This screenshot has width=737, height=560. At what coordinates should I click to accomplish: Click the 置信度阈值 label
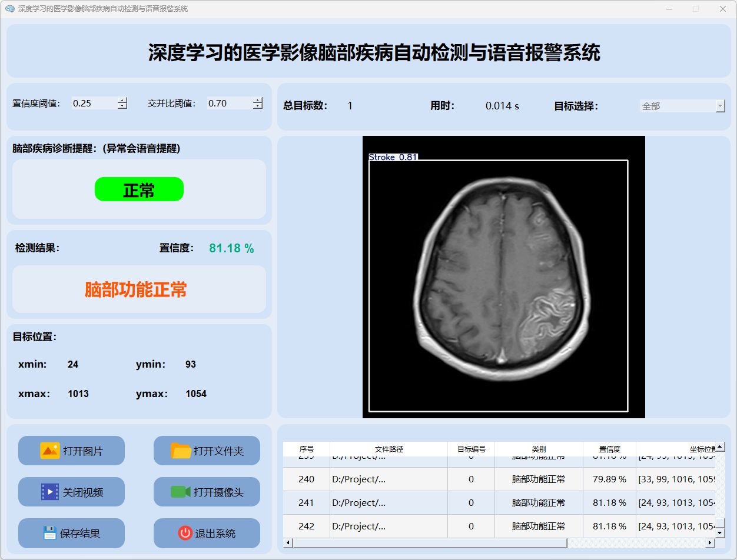(x=36, y=104)
